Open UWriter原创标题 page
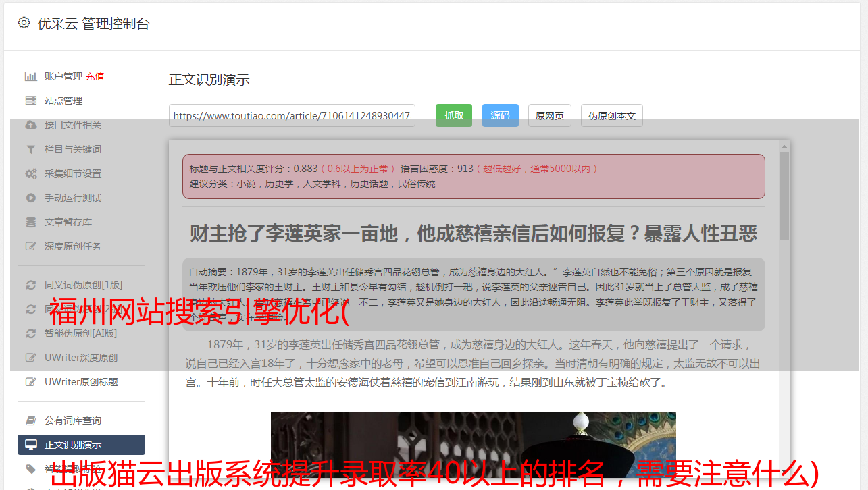This screenshot has width=868, height=490. (81, 382)
